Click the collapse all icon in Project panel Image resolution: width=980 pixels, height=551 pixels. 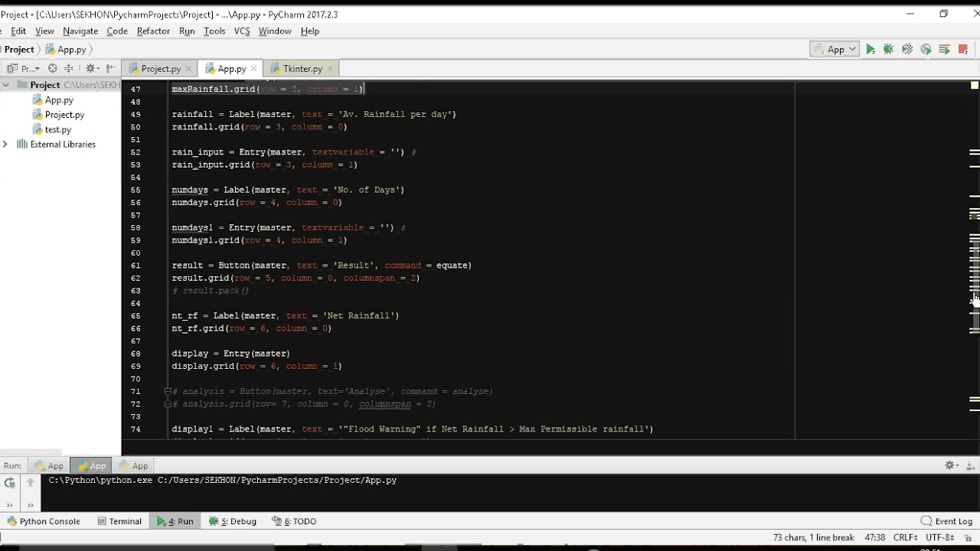pyautogui.click(x=69, y=69)
